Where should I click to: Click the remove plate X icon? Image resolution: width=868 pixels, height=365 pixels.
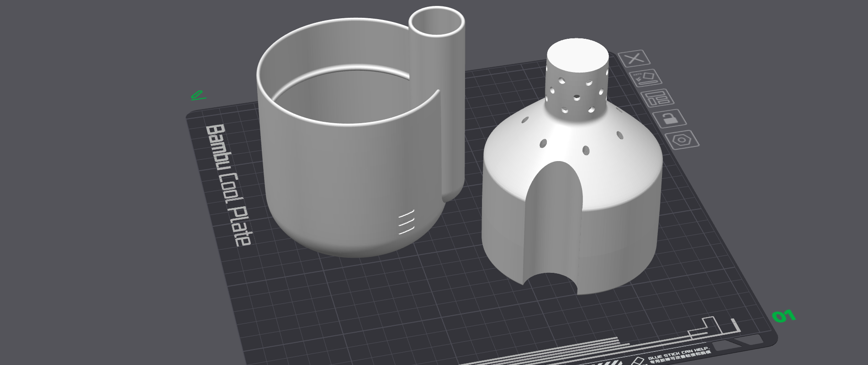point(634,59)
